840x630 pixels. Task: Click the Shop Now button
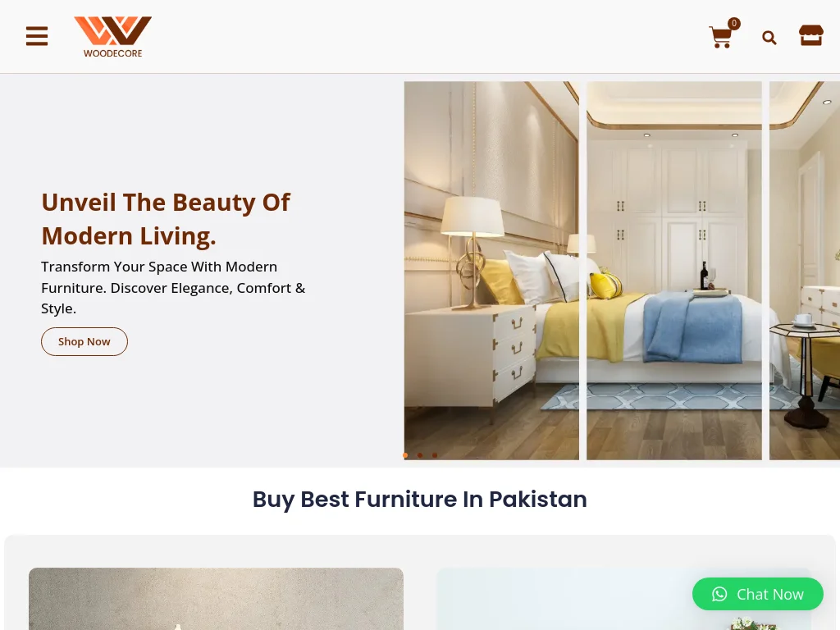(84, 342)
